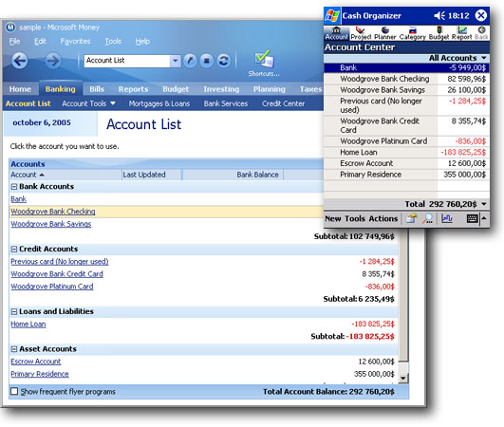Collapse the Bank Accounts group
Screen dimensions: 504x427
click(x=14, y=187)
